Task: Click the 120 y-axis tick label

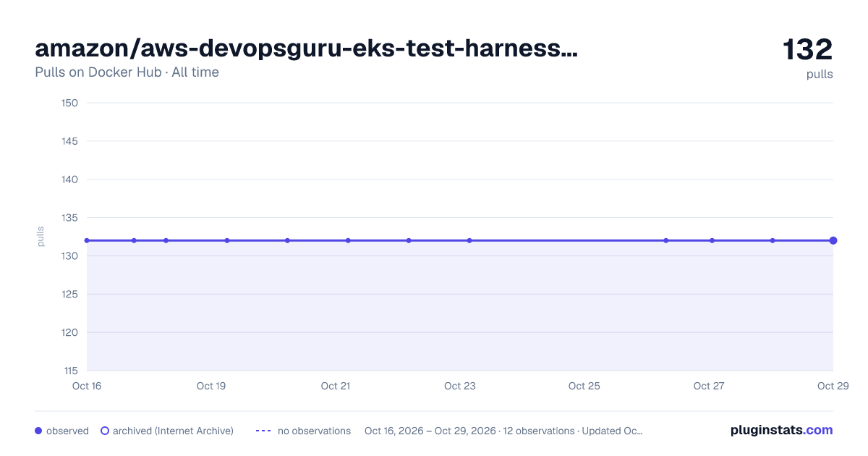Action: click(70, 333)
